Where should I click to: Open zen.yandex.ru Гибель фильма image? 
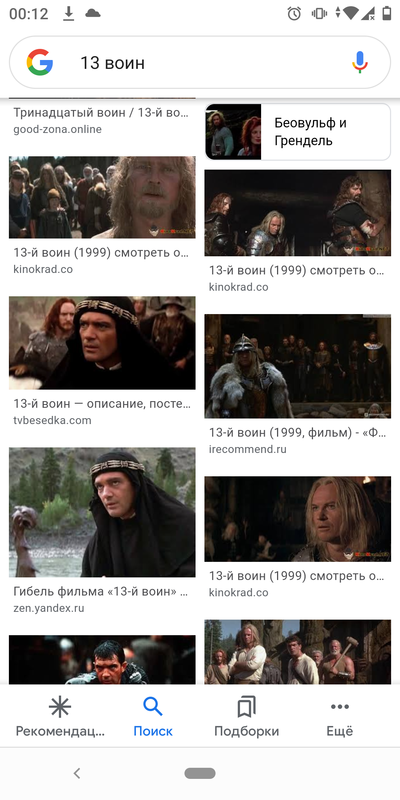(102, 512)
